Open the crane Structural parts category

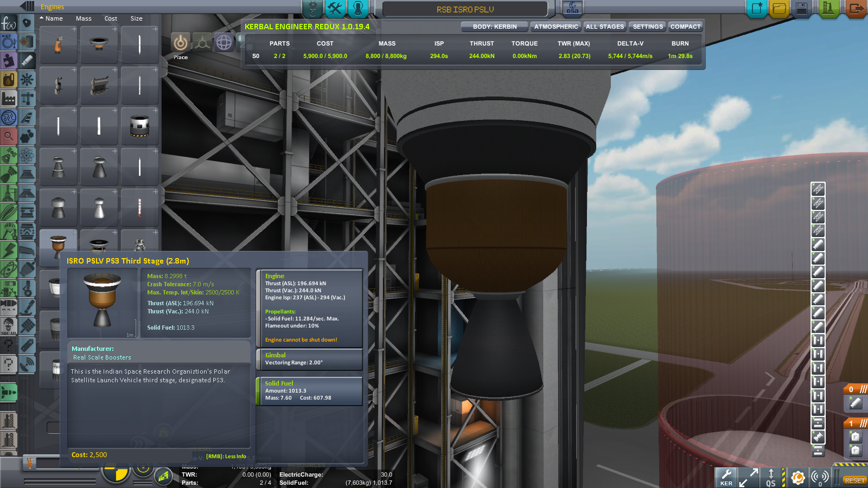[x=27, y=98]
